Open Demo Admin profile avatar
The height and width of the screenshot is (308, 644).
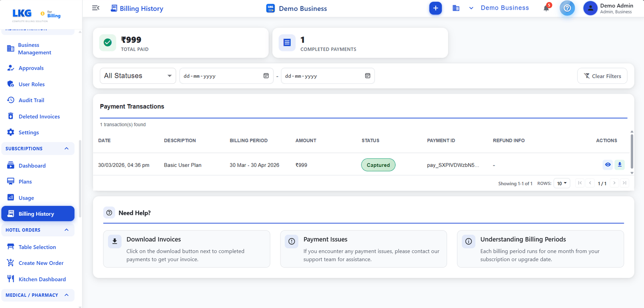(x=590, y=8)
